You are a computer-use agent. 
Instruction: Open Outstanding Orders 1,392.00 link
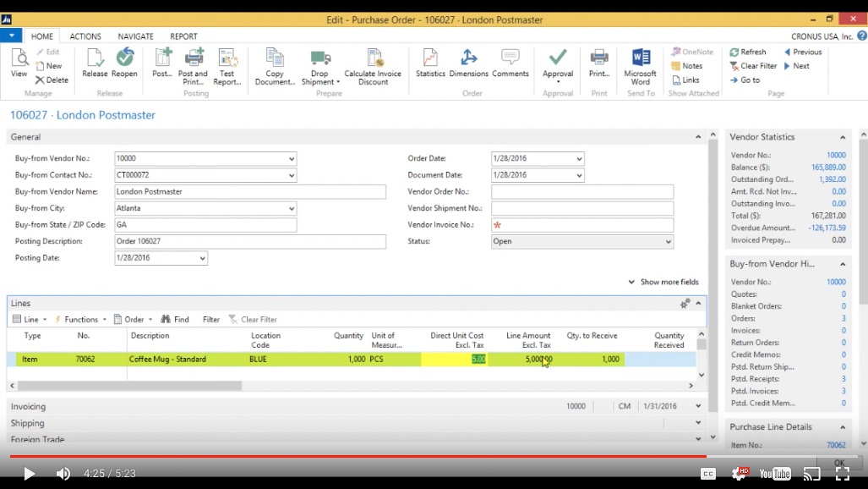(832, 179)
